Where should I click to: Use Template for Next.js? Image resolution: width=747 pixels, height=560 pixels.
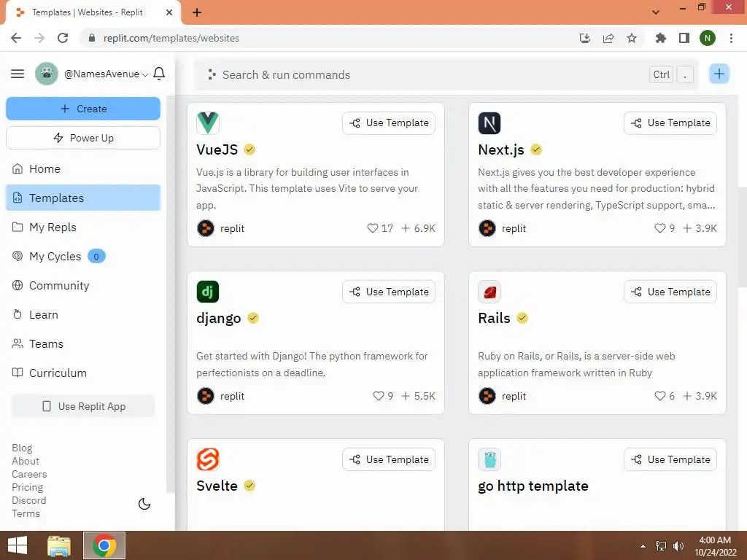(670, 122)
